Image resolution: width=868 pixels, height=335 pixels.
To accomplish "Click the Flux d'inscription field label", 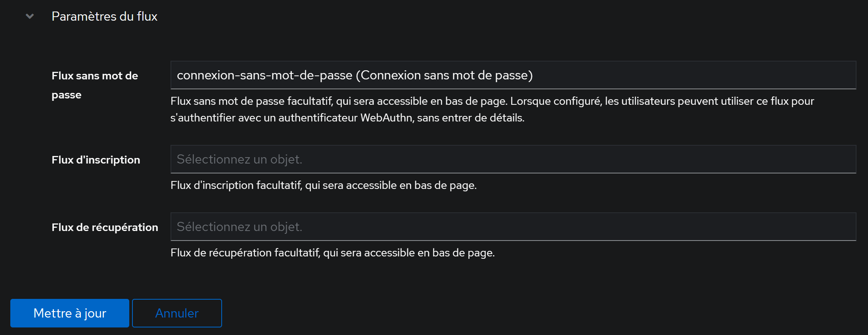I will [x=96, y=160].
